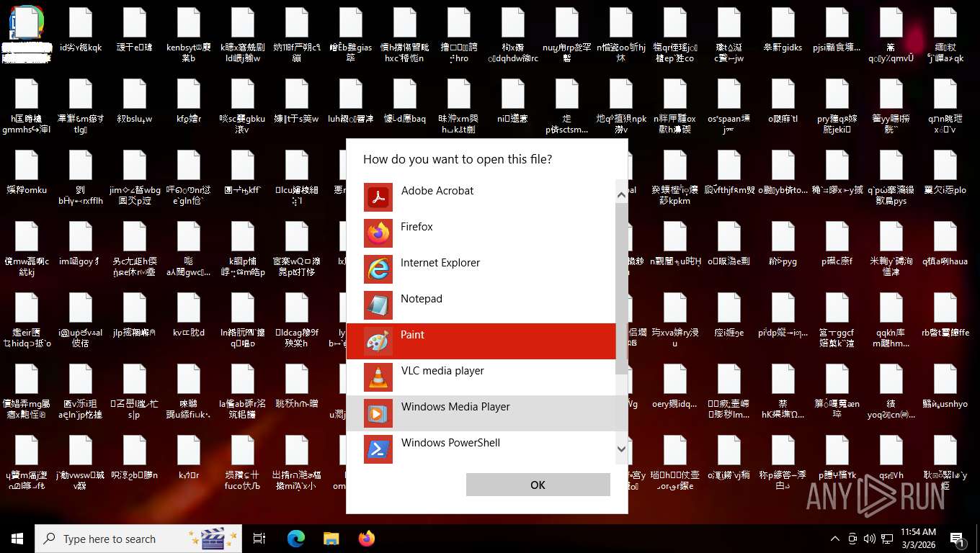Image resolution: width=980 pixels, height=553 pixels.
Task: Select the Adobe Acrobat text entry
Action: (x=437, y=191)
